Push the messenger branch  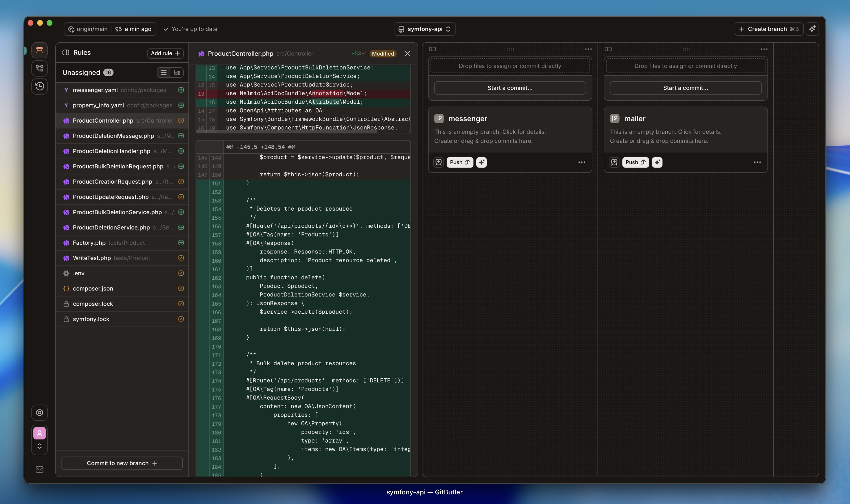pyautogui.click(x=459, y=162)
